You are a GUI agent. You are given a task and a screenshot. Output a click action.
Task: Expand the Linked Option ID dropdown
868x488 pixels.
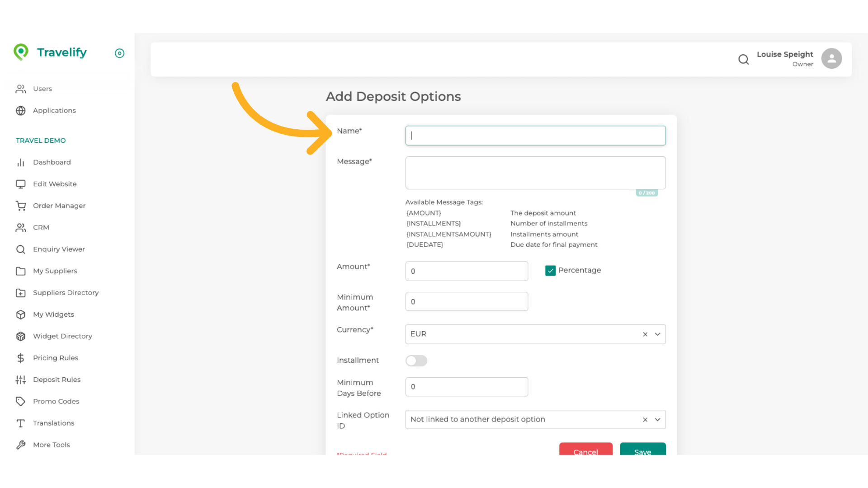click(x=657, y=420)
